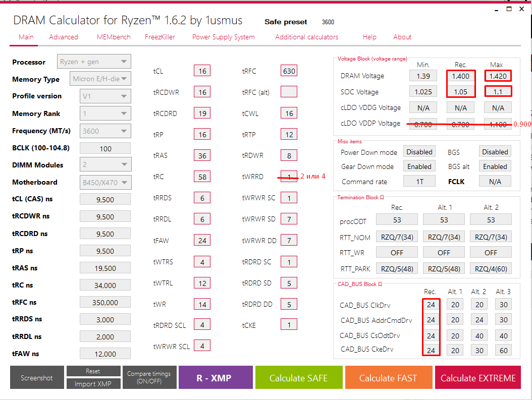Click the tRC timing value 58
This screenshot has height=400, width=532.
pos(202,177)
